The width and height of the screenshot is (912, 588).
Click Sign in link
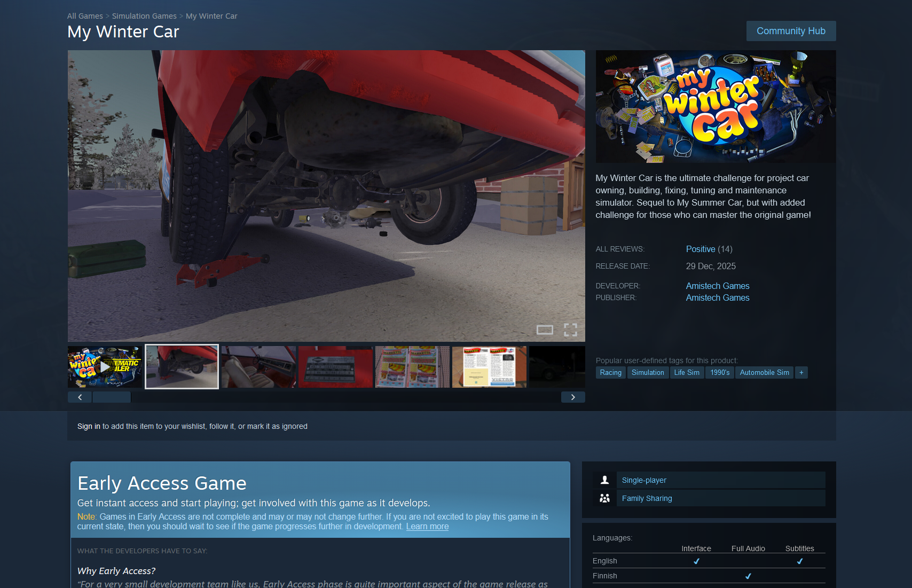[x=89, y=426]
